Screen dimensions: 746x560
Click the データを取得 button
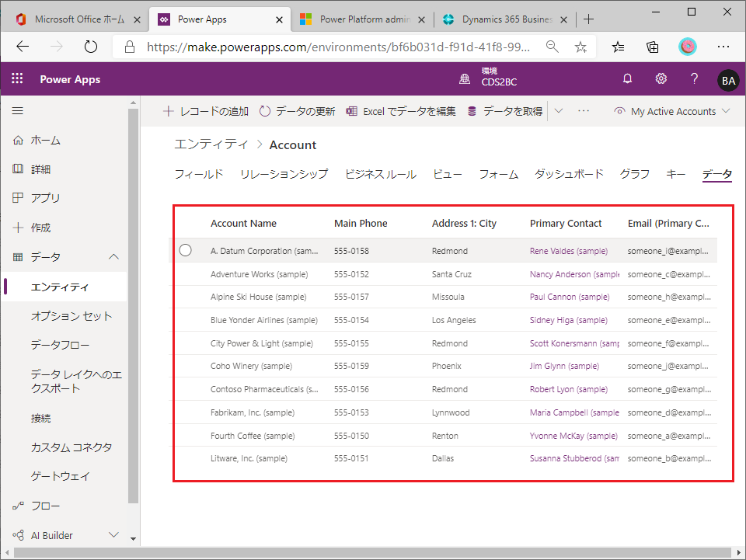(504, 111)
